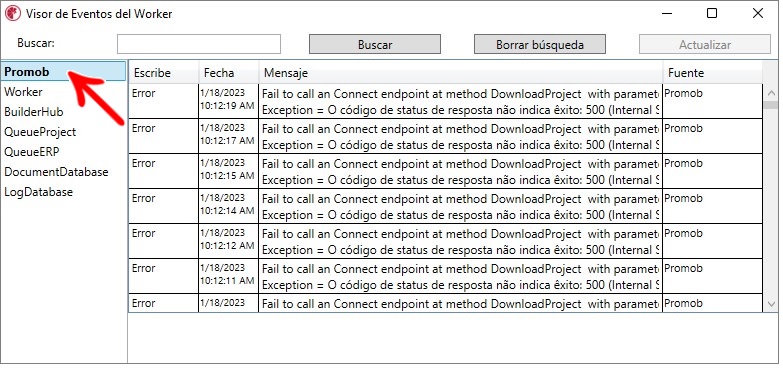This screenshot has width=783, height=368.
Task: Click the Promob app icon in title bar
Action: pos(12,13)
